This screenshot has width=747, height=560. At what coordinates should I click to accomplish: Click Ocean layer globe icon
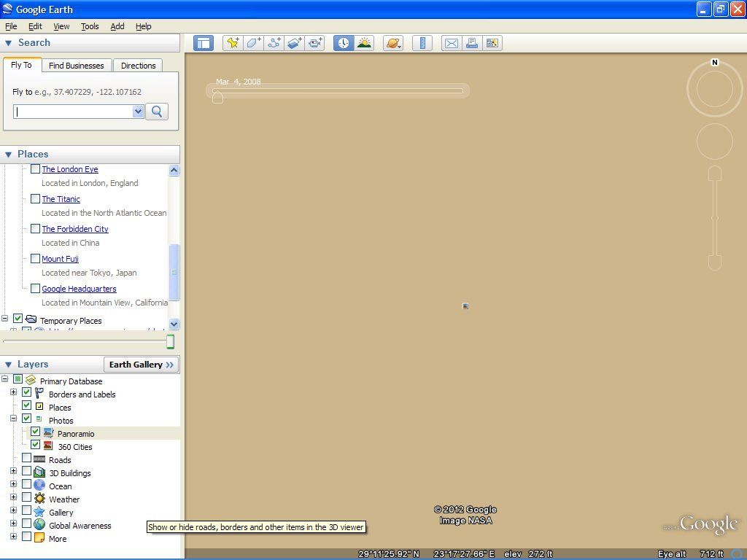point(39,485)
